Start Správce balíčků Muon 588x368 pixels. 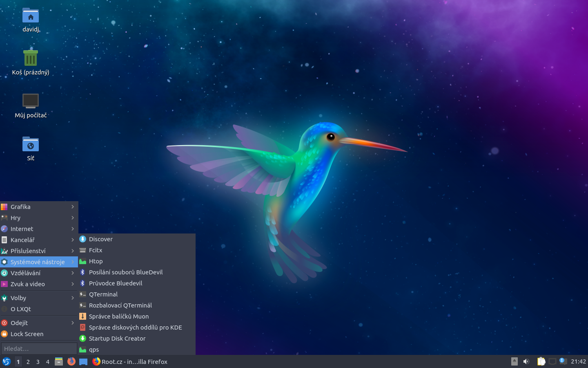coord(120,316)
